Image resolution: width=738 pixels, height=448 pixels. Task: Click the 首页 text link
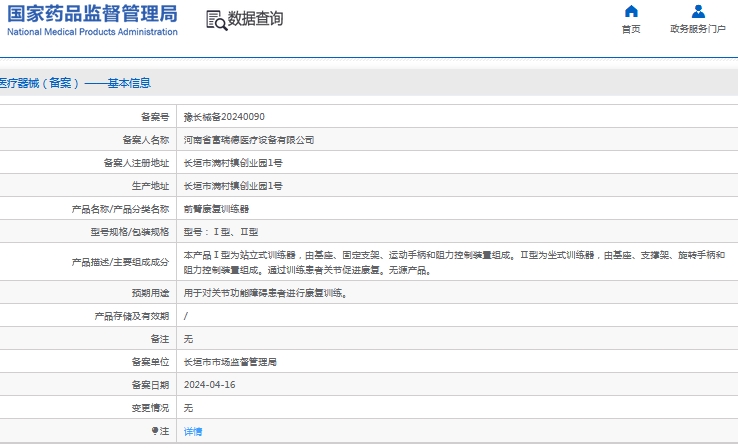[x=631, y=29]
